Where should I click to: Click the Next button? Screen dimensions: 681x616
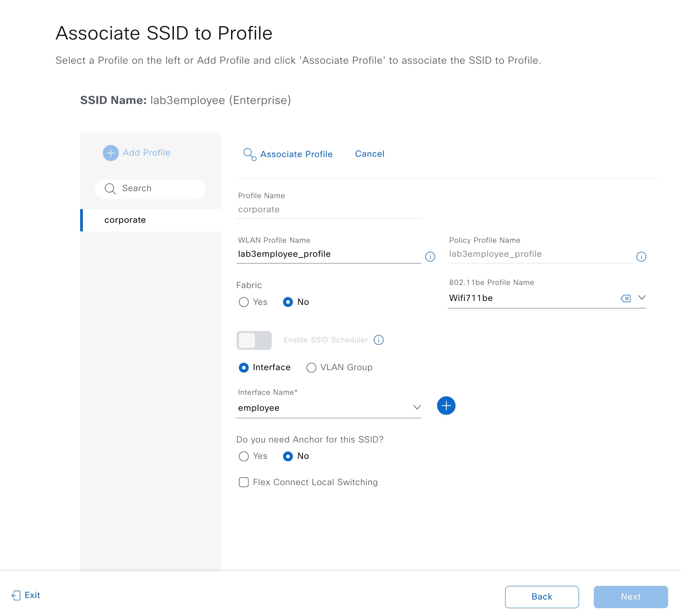631,597
